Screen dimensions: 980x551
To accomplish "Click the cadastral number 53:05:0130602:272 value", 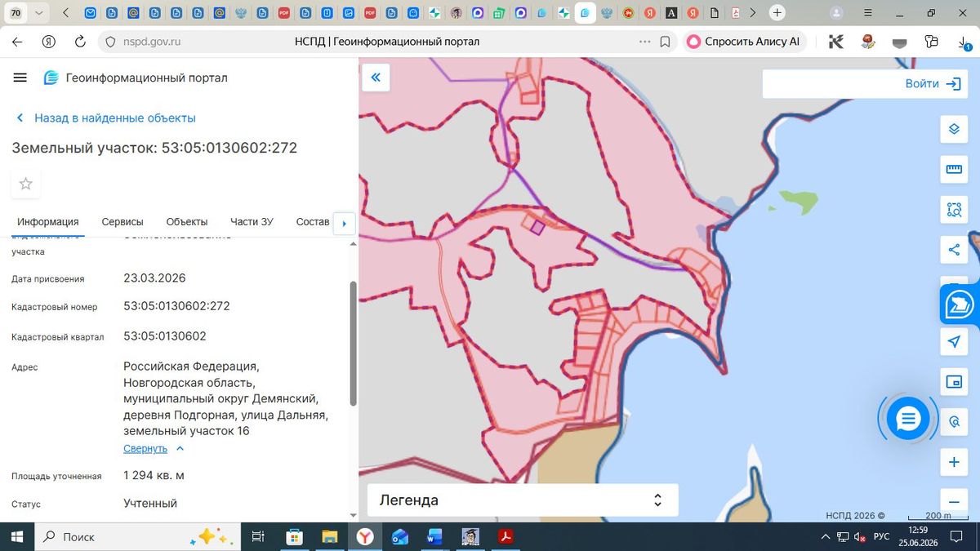I will pyautogui.click(x=176, y=306).
